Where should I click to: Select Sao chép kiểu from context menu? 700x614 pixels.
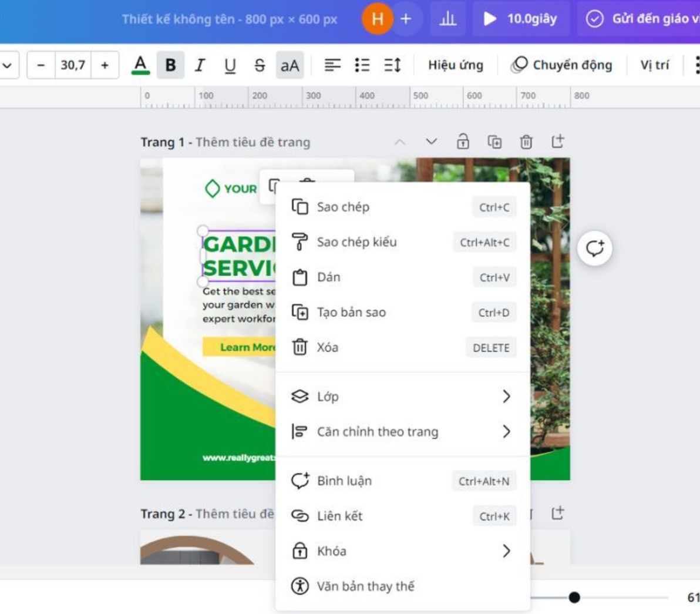click(x=356, y=242)
